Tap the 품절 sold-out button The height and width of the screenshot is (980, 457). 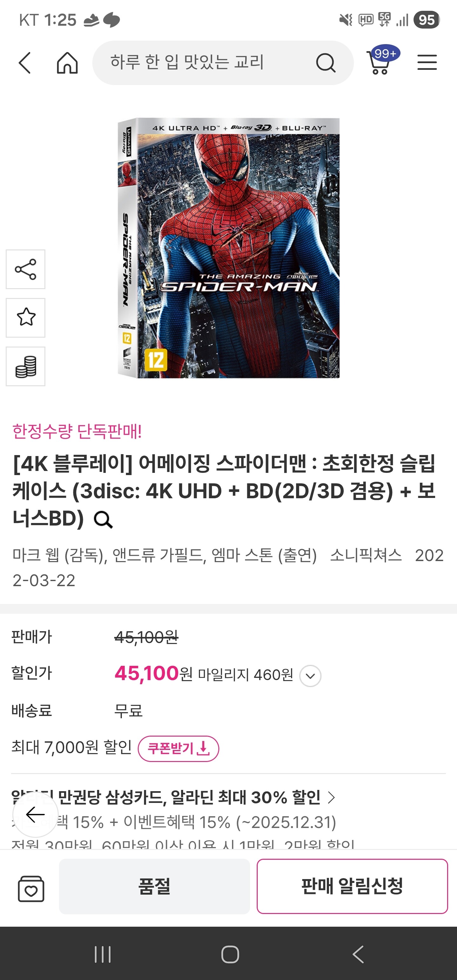point(155,886)
